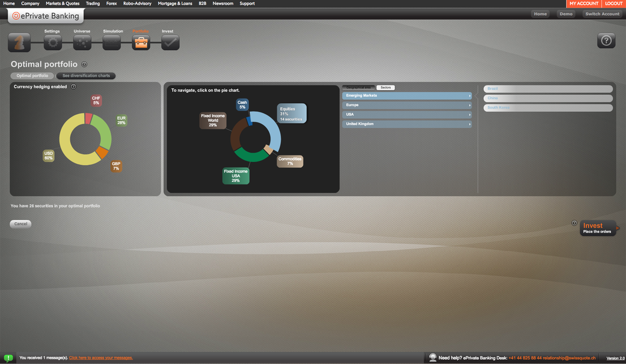626x364 pixels.
Task: Open the Robo-Advisory menu item
Action: click(x=137, y=4)
